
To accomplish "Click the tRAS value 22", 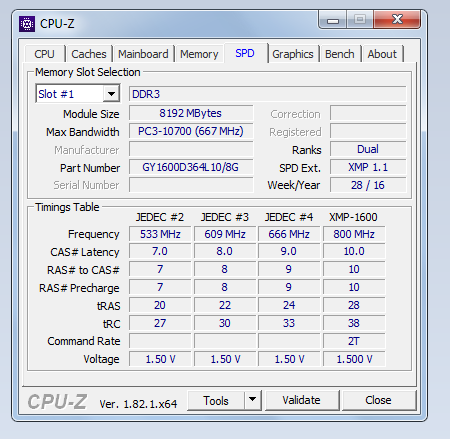I will click(225, 305).
